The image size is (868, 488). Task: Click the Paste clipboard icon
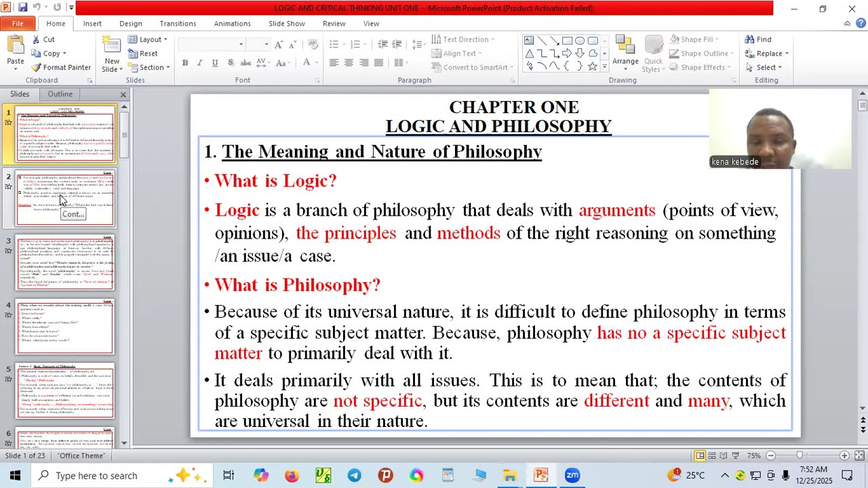(15, 45)
